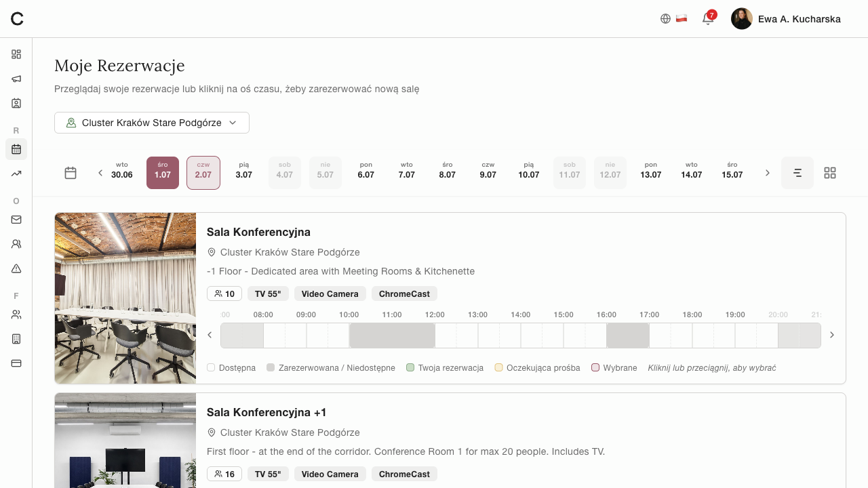
Task: Open Cluster Kraków Stare Podgórze location dropdown
Action: pos(152,123)
